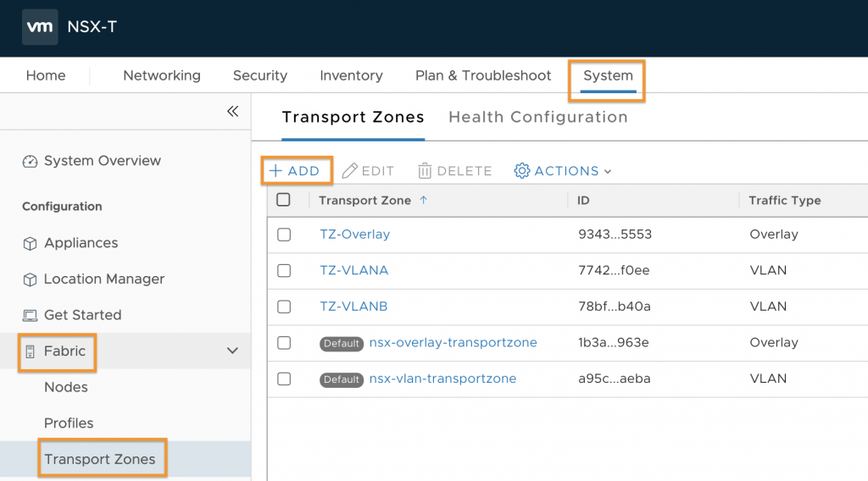This screenshot has width=868, height=481.
Task: Click the ID value a95c...aeba
Action: coord(615,379)
